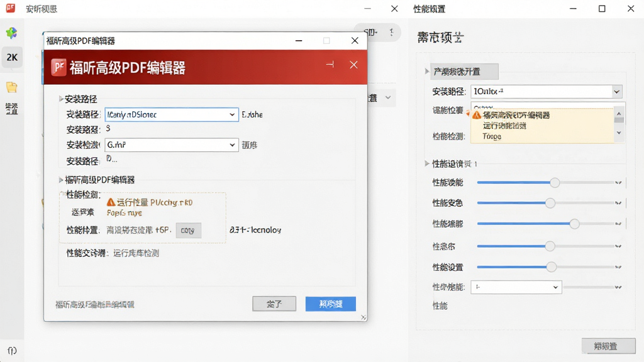Expand the 安装路径 section triangle in dialog
The image size is (644, 362).
(x=61, y=99)
